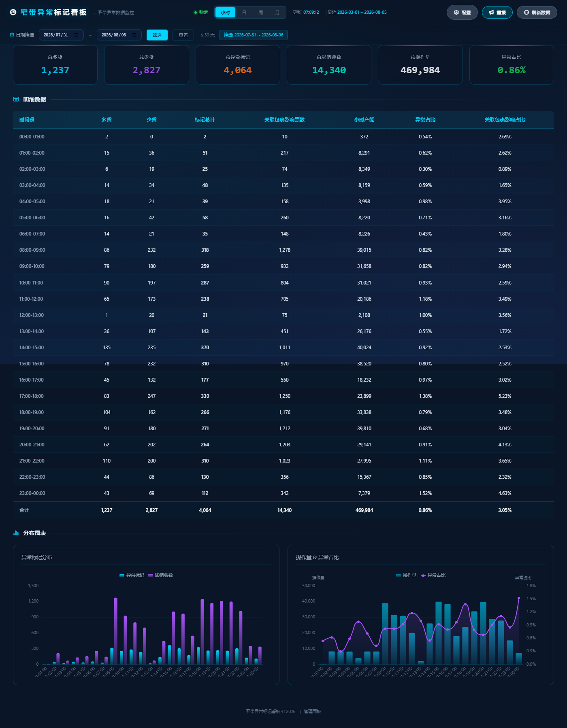Click the 3.05% total in the 合计 row

point(505,510)
